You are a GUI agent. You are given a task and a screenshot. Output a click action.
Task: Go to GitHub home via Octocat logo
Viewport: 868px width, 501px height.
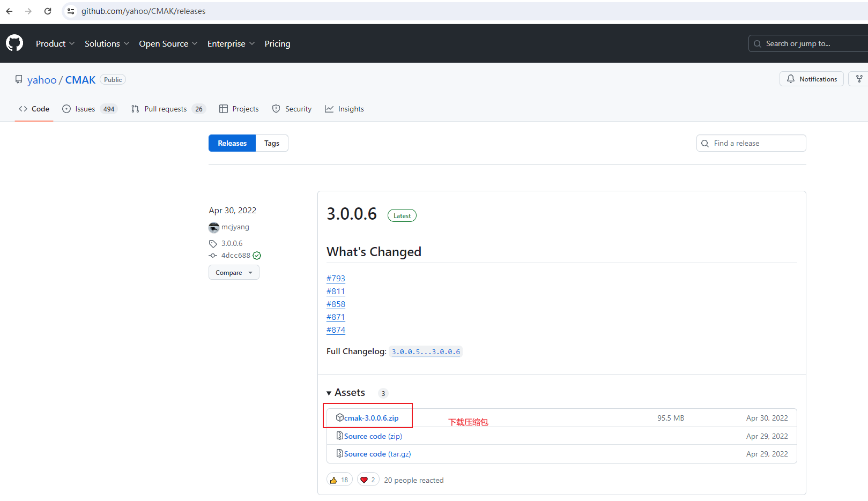coord(14,43)
